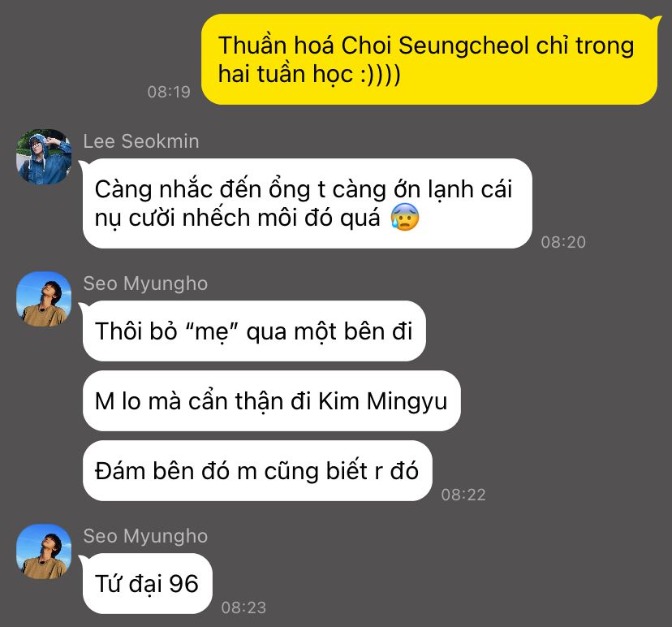Tap the 08:22 timestamp
Viewport: 672px width, 627px height.
click(463, 495)
